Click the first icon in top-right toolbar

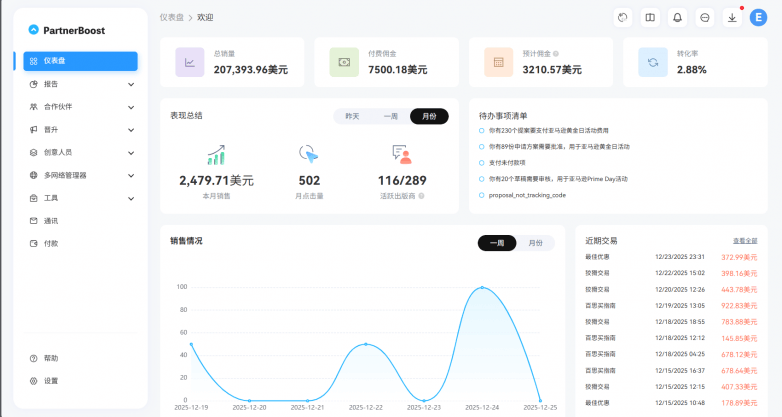tap(622, 17)
